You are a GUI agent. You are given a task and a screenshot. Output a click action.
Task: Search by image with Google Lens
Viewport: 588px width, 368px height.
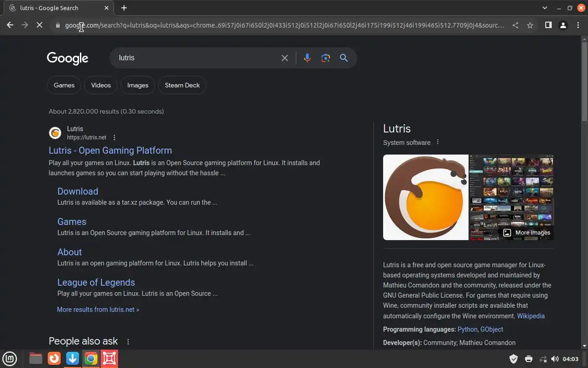pos(326,58)
